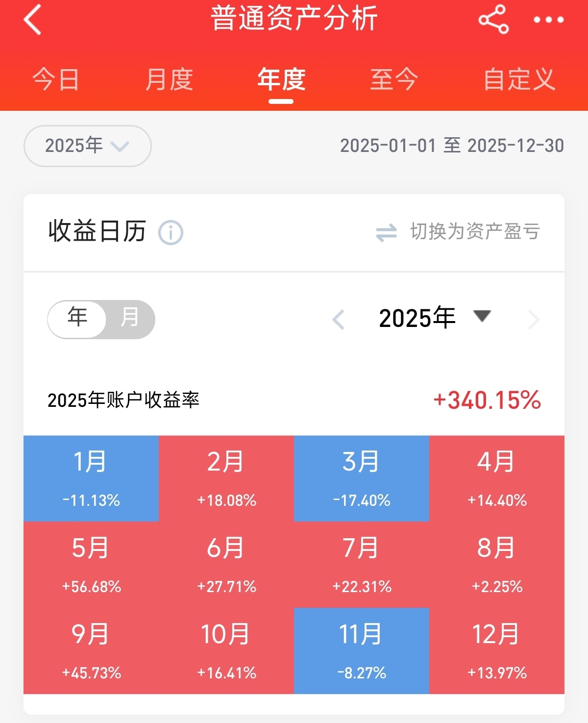This screenshot has height=723, width=588.
Task: Expand the 2025年 pill dropdown
Action: (87, 146)
